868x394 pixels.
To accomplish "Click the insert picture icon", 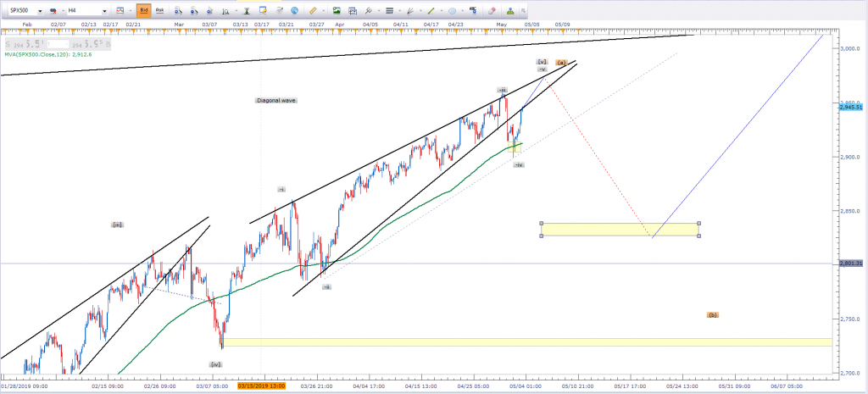I will click(x=337, y=10).
